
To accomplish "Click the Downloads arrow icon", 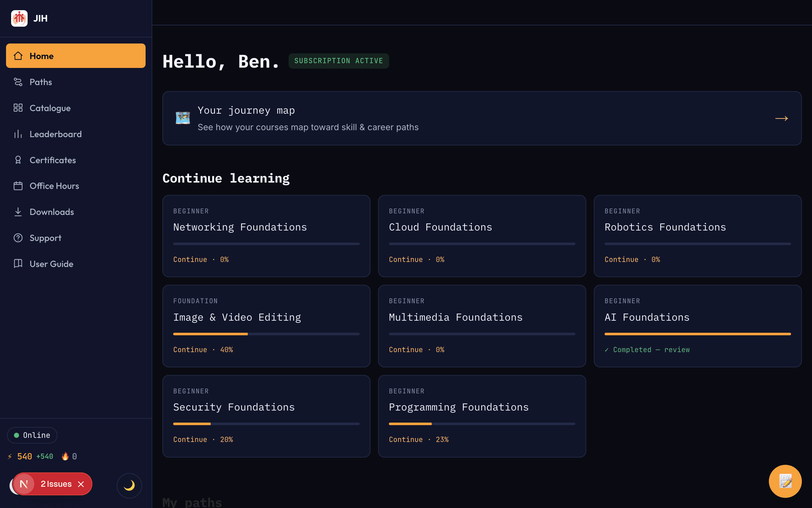I will [18, 212].
